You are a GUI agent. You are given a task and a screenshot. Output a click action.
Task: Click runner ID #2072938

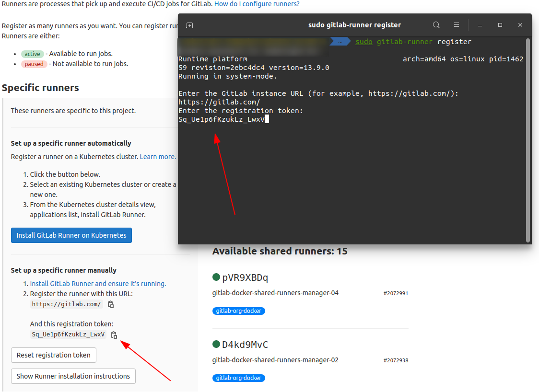396,360
